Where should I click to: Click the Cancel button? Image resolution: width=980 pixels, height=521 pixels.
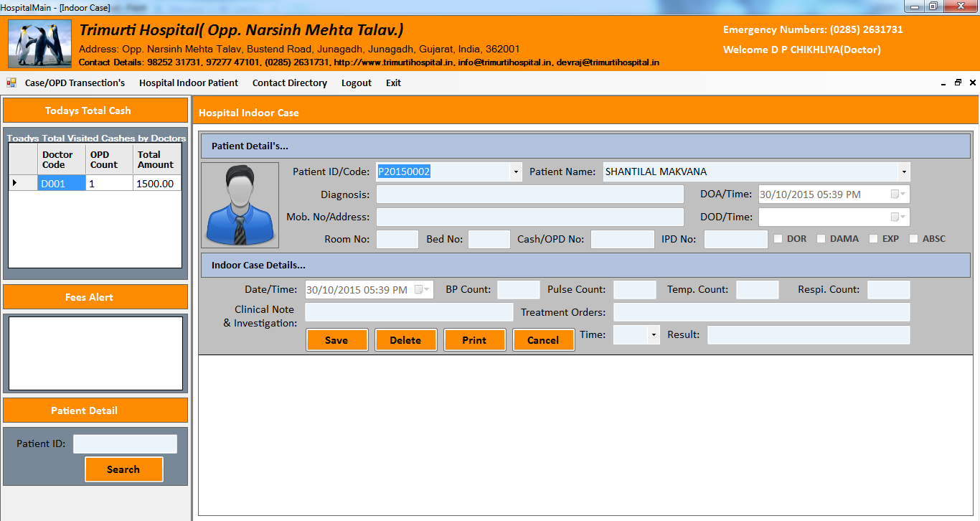543,340
